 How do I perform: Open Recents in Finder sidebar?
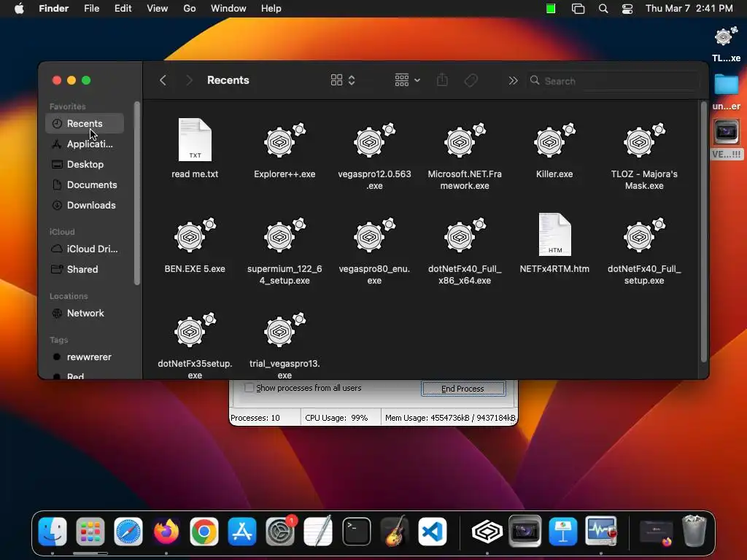[85, 123]
